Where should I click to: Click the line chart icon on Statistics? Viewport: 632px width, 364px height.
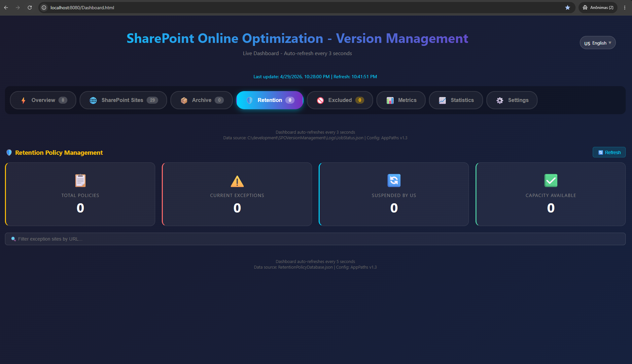(442, 100)
